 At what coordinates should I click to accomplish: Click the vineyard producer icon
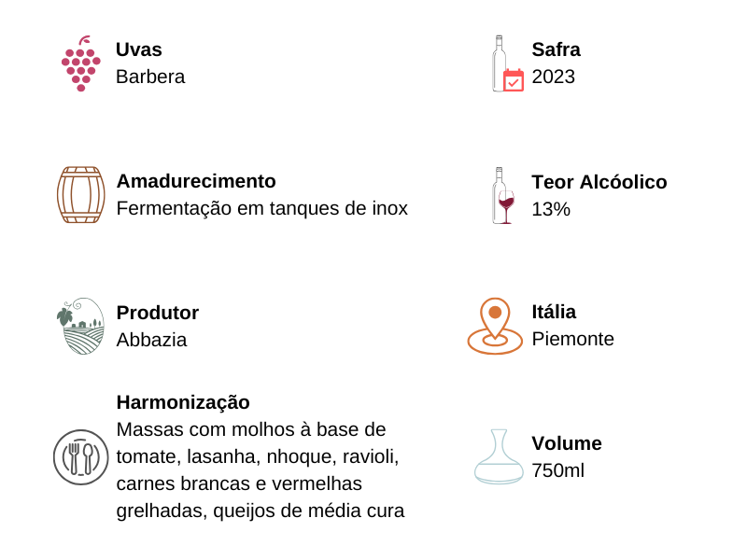point(80,326)
